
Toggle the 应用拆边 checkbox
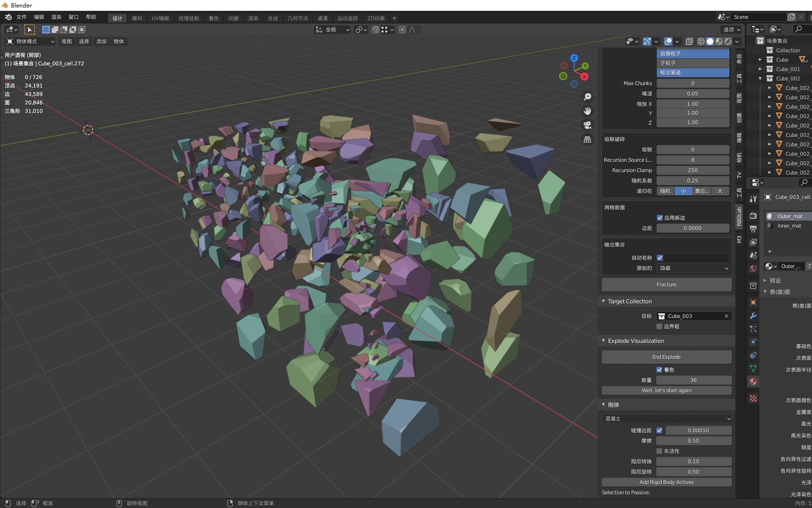[660, 217]
